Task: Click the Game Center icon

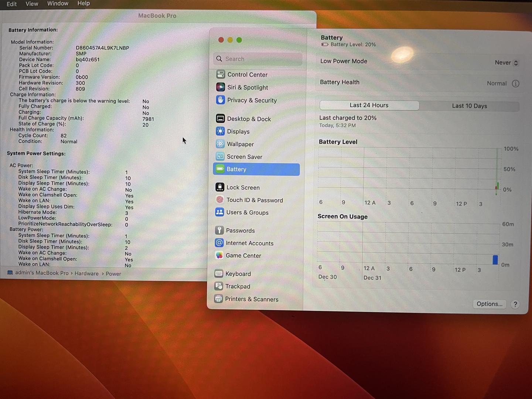Action: pyautogui.click(x=219, y=255)
